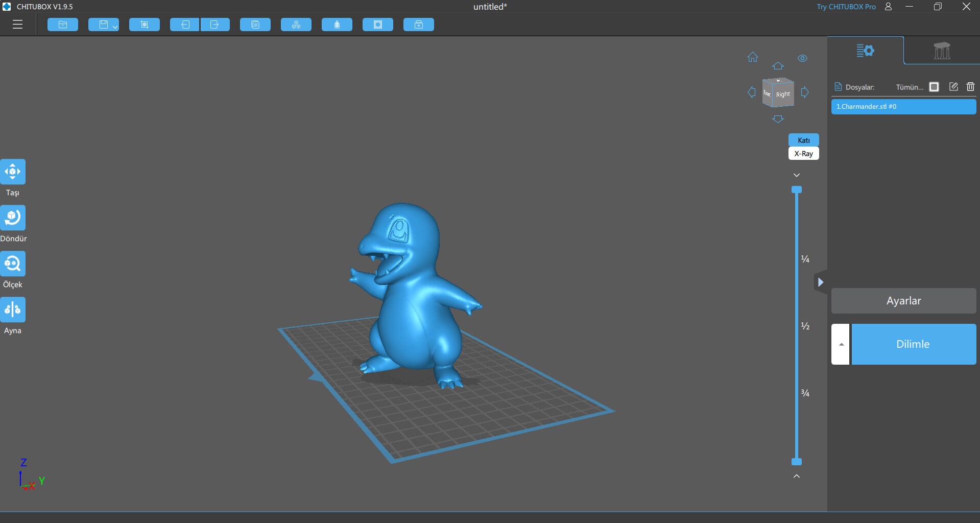Open the hamburger menu
The image size is (980, 523).
point(17,25)
